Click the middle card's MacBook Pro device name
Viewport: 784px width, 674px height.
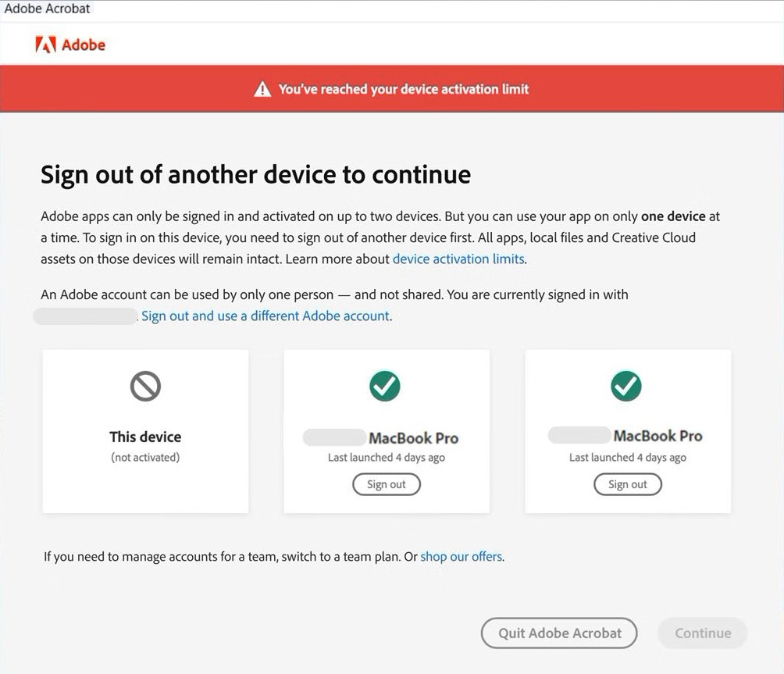pyautogui.click(x=414, y=438)
